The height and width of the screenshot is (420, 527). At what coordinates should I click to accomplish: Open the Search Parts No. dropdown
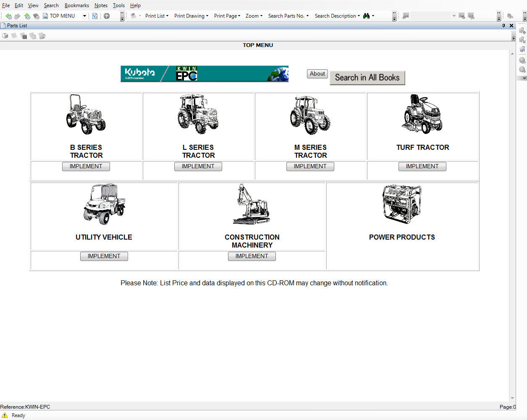[x=288, y=16]
